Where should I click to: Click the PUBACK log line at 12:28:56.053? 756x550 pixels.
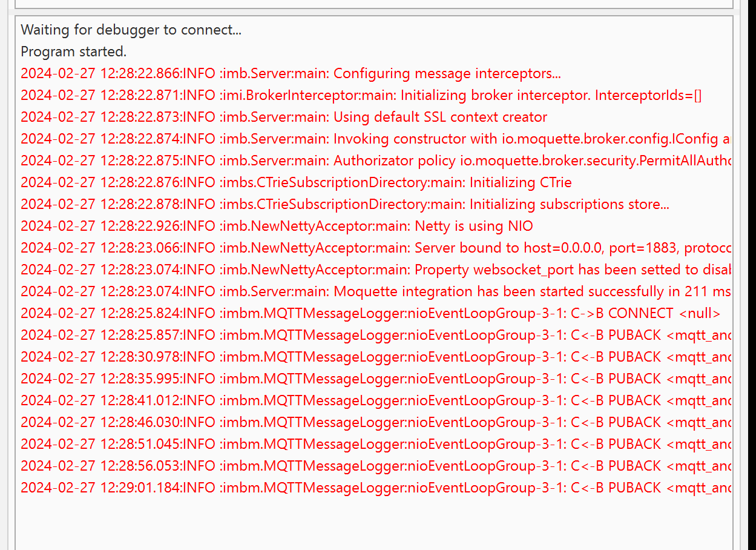(x=375, y=466)
